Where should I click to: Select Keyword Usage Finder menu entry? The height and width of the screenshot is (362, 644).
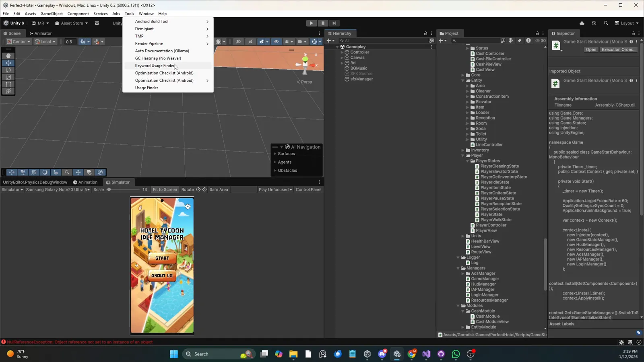pos(168,66)
